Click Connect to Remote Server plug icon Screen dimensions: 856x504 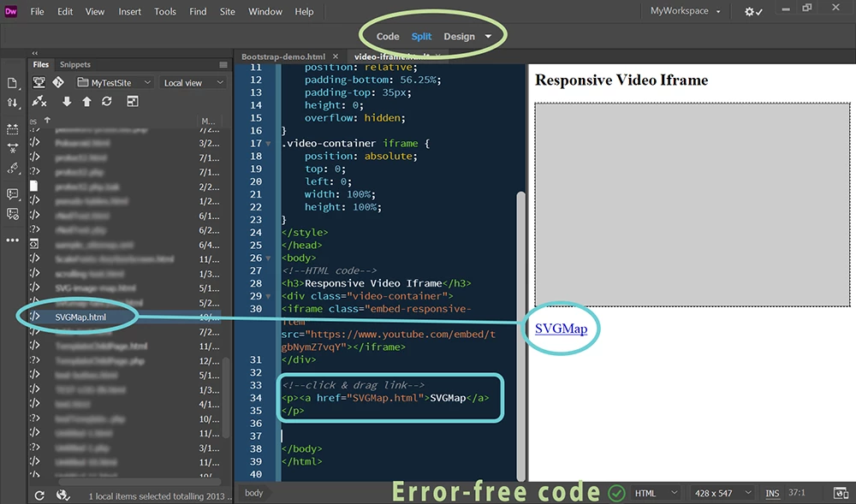click(39, 102)
